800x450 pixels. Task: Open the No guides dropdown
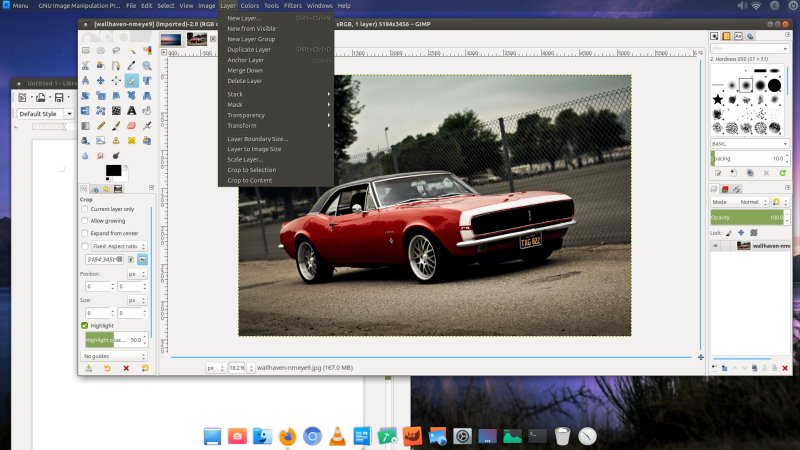pyautogui.click(x=115, y=355)
